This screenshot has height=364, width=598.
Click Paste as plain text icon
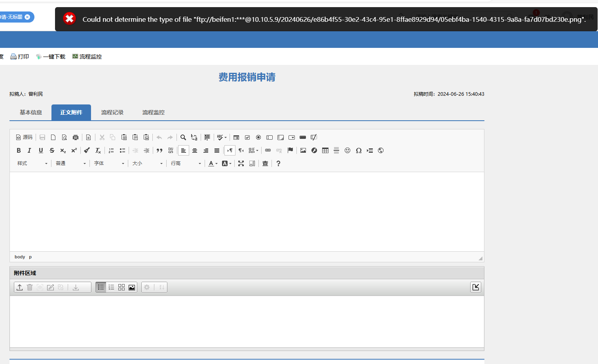(x=135, y=137)
